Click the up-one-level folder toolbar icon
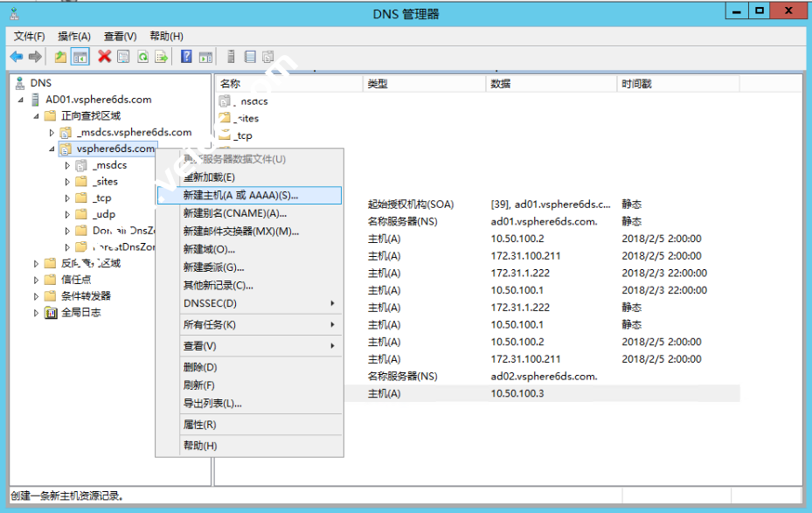 coord(59,56)
